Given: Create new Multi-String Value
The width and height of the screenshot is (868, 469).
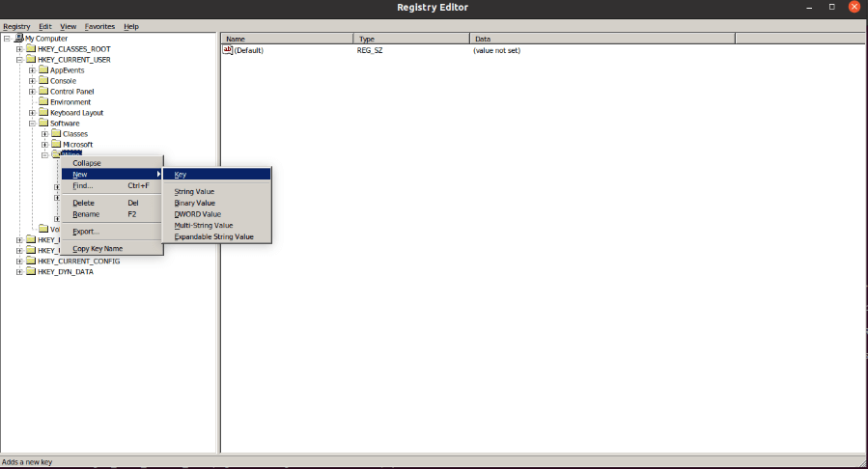Looking at the screenshot, I should pyautogui.click(x=217, y=225).
